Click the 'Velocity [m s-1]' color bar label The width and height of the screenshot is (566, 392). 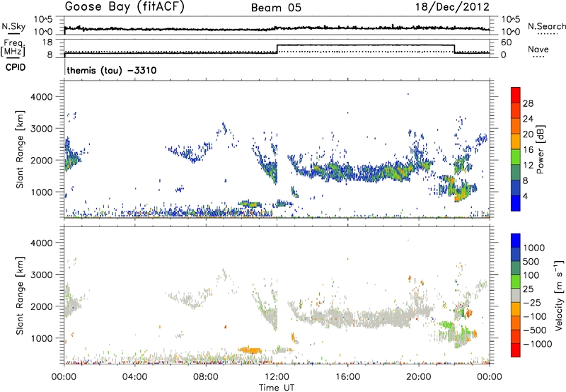tap(559, 295)
